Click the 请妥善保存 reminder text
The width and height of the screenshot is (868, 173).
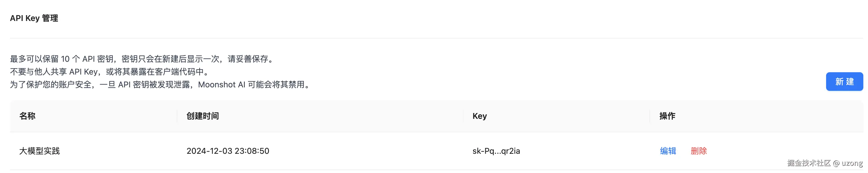pos(248,59)
